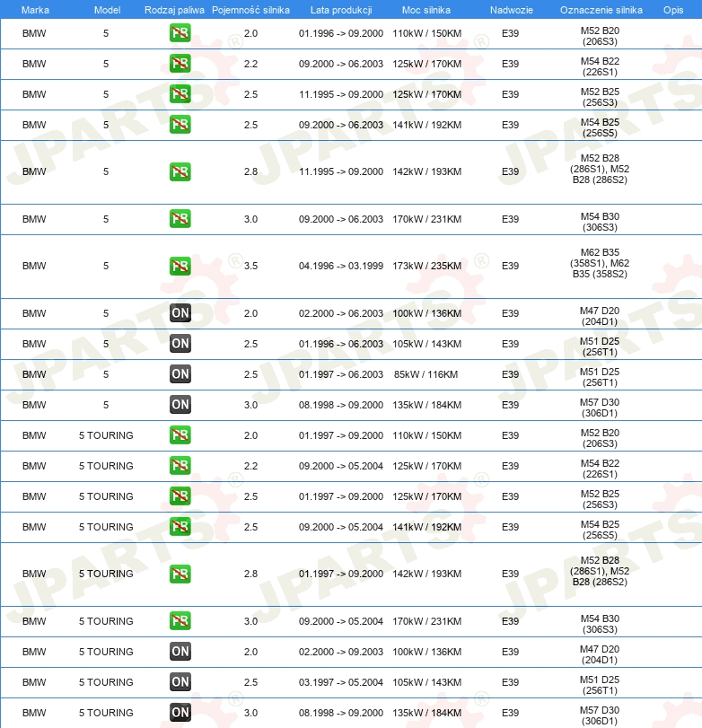This screenshot has width=702, height=728.
Task: Click the Marka column header
Action: [35, 10]
